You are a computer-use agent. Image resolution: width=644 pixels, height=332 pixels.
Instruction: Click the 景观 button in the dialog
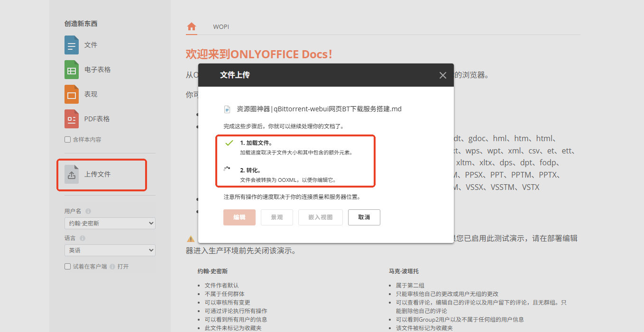tap(277, 217)
